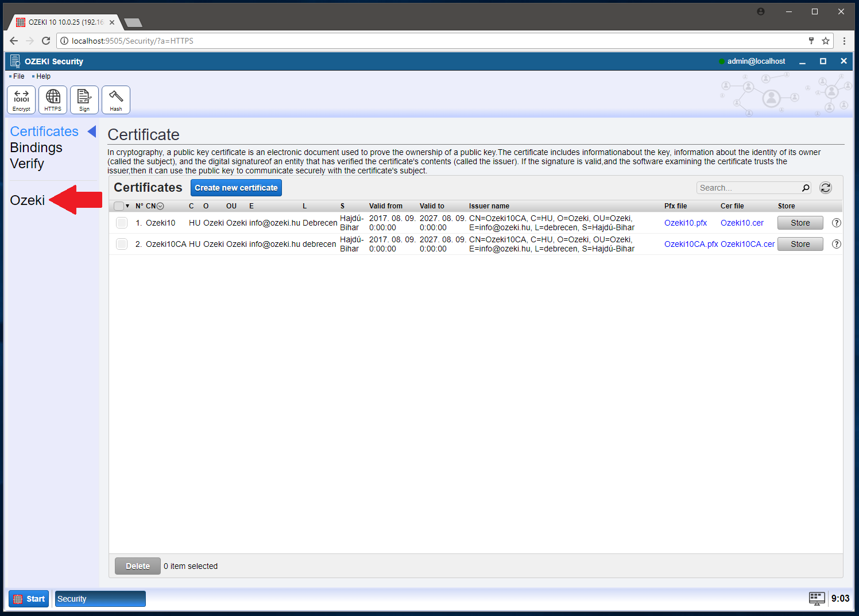Open the select-all checkbox dropdown arrow
Viewport: 859px width, 616px height.
click(x=127, y=206)
